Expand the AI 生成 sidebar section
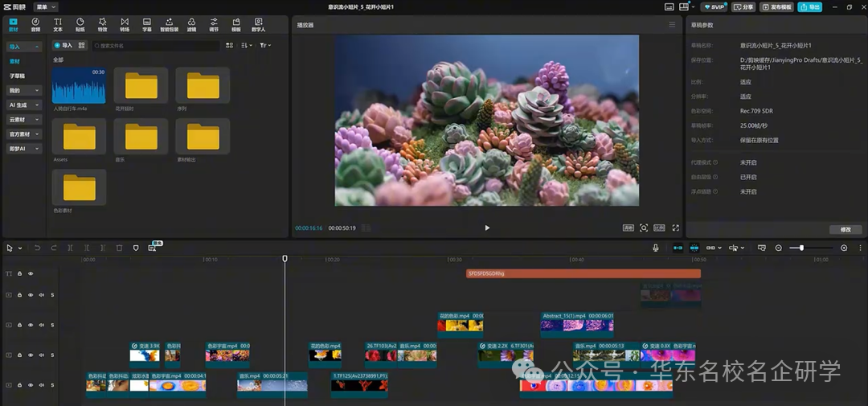Viewport: 868px width, 406px height. [24, 105]
